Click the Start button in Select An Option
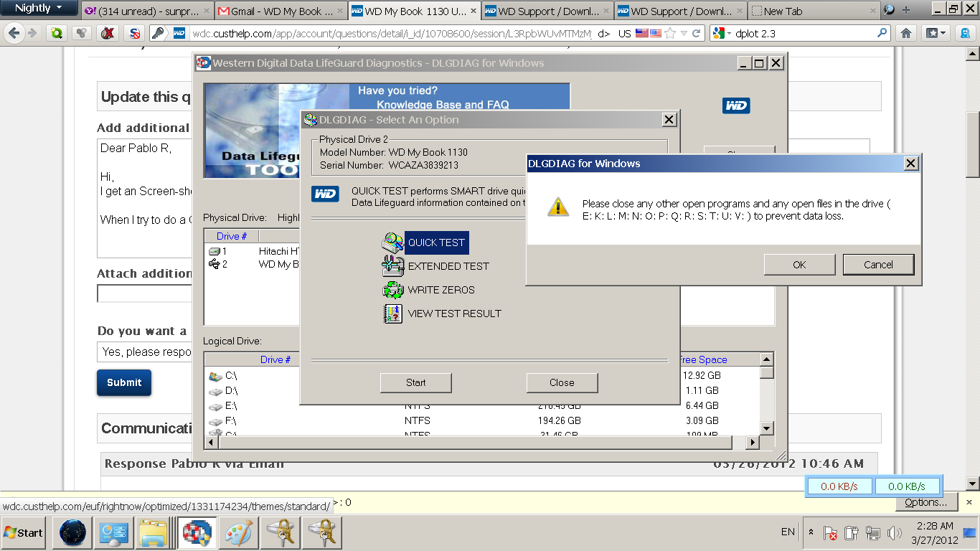Screen dimensions: 980x551 [415, 382]
